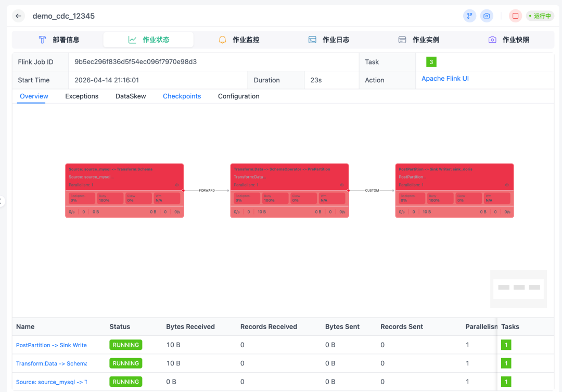This screenshot has width=562, height=392.
Task: Click the 作业状态 chart icon
Action: tap(132, 40)
